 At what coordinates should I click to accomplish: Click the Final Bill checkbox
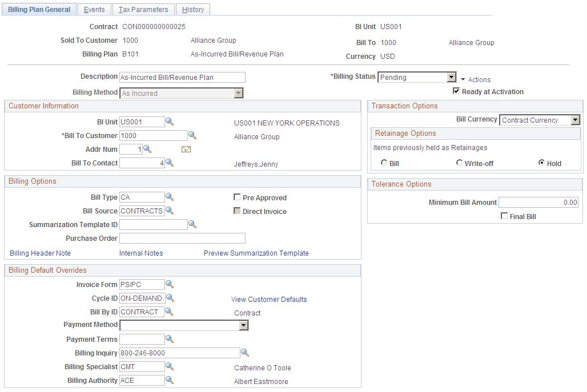(x=505, y=216)
